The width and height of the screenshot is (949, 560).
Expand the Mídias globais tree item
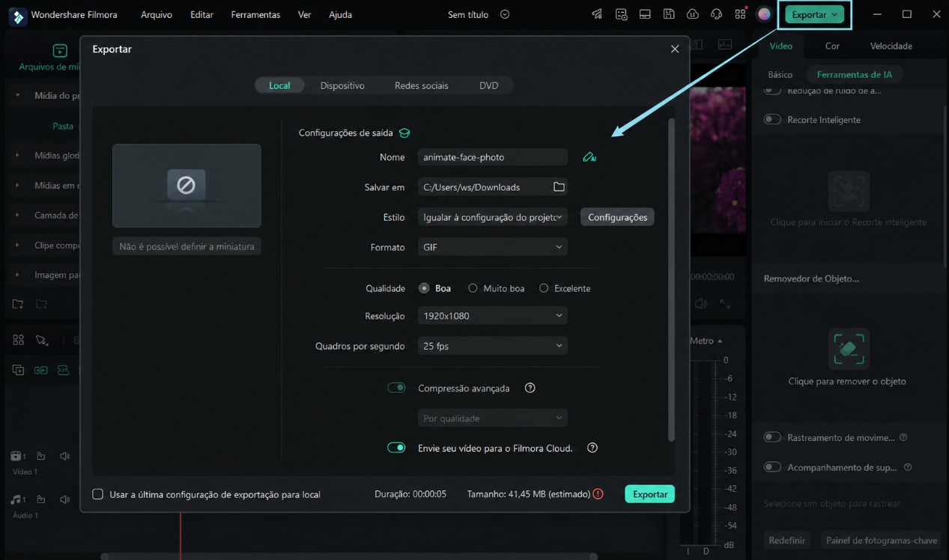[x=17, y=156]
